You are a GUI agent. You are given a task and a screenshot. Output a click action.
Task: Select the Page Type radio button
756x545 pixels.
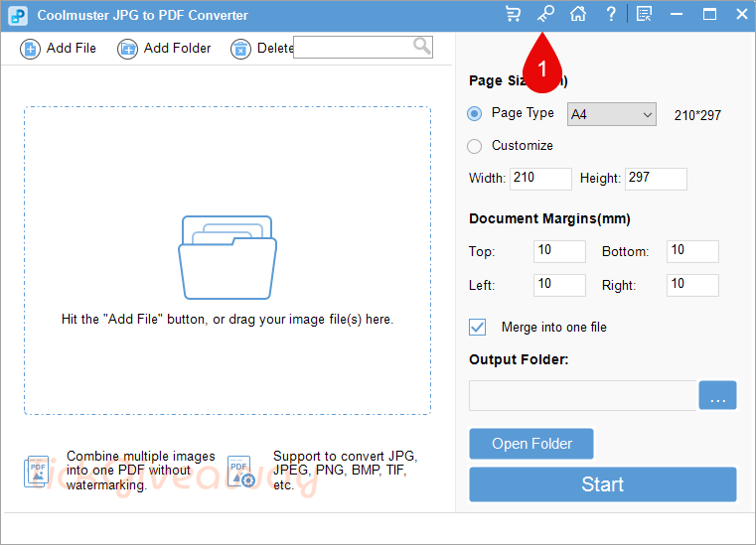coord(475,114)
